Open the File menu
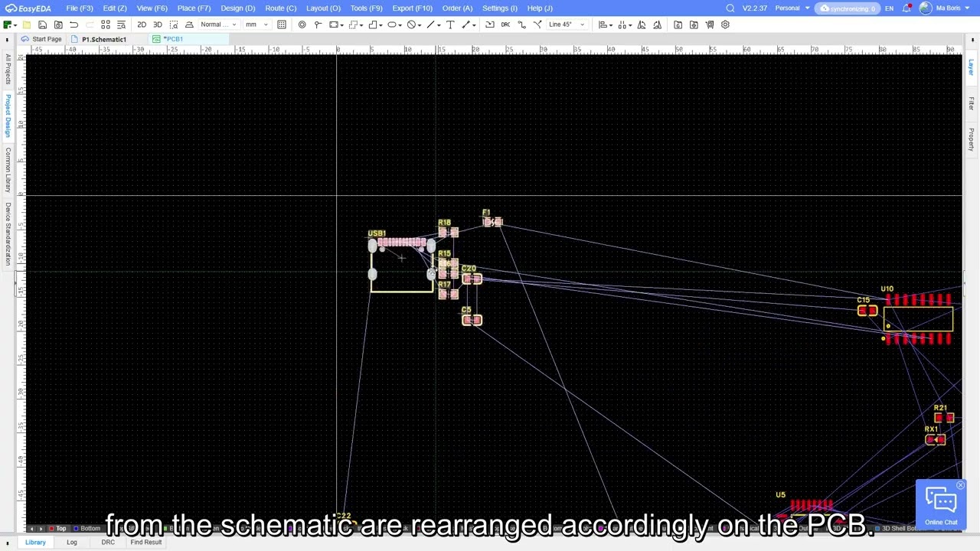The image size is (980, 551). click(x=80, y=8)
